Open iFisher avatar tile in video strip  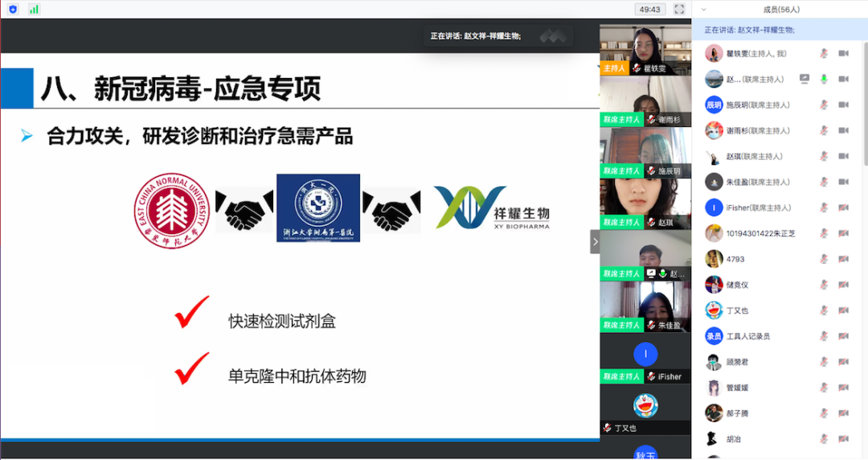(x=645, y=359)
